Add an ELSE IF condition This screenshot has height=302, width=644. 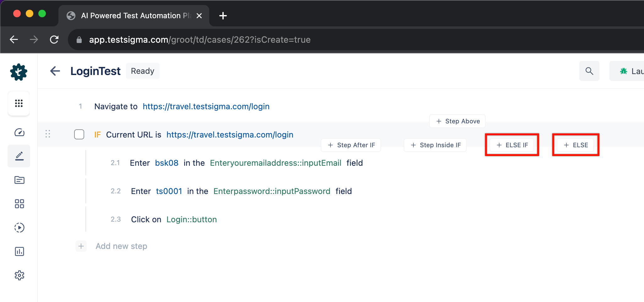click(x=512, y=145)
